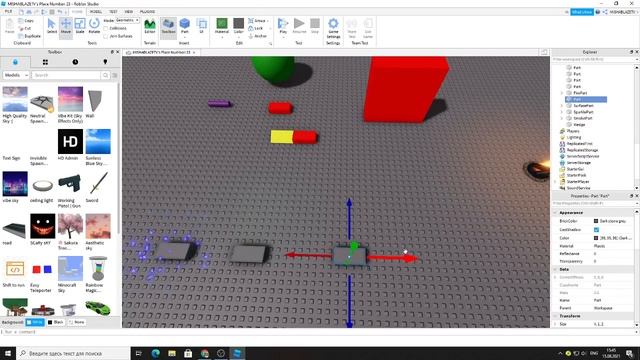This screenshot has width=640, height=360.
Task: Activate the Select tool
Action: [x=52, y=26]
